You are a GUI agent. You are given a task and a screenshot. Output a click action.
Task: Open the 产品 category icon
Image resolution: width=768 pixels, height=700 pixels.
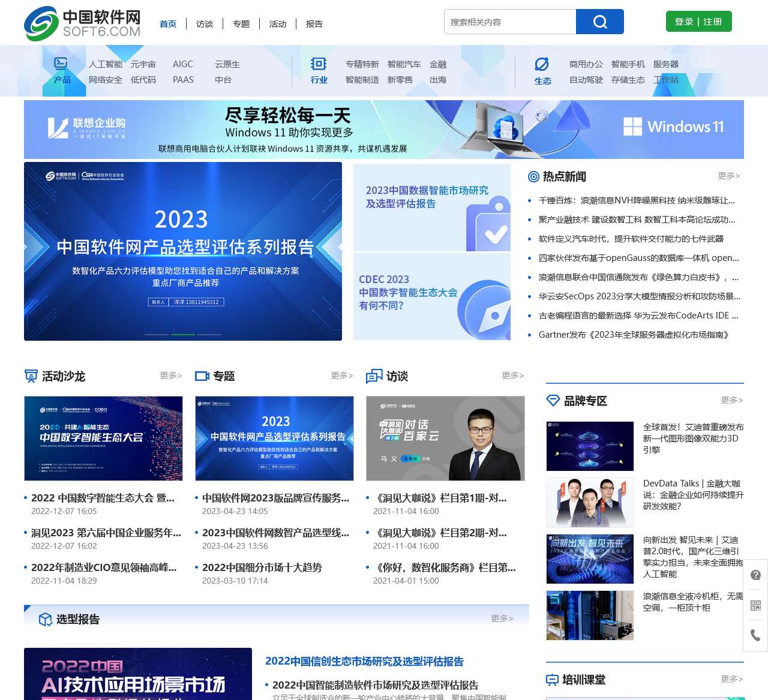(61, 63)
